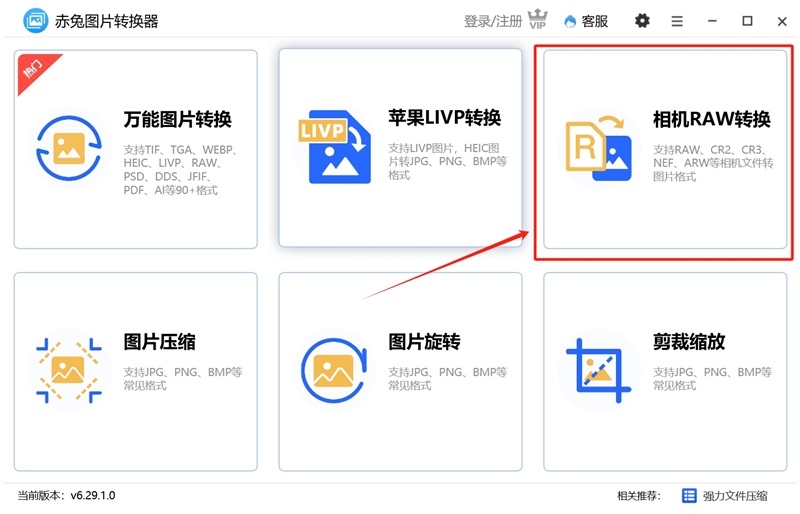Maximize the converter window
Viewport: 800px width, 514px height.
coord(747,21)
